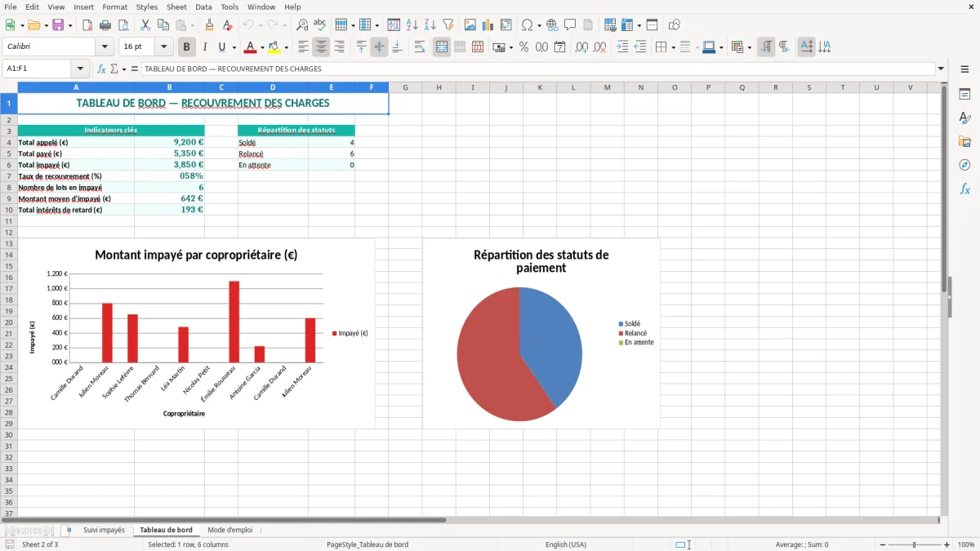Switch to Mode d'emploi sheet tab
Image resolution: width=980 pixels, height=551 pixels.
pos(230,531)
